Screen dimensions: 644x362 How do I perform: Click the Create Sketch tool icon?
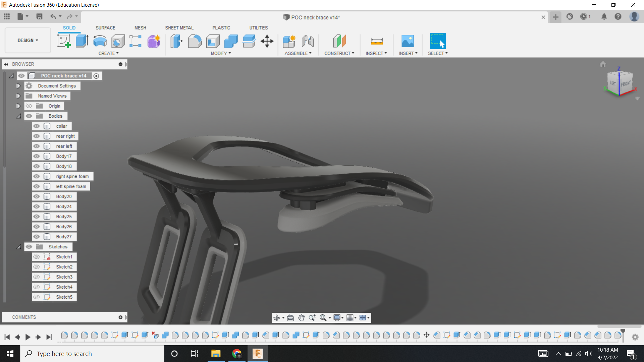tap(64, 41)
